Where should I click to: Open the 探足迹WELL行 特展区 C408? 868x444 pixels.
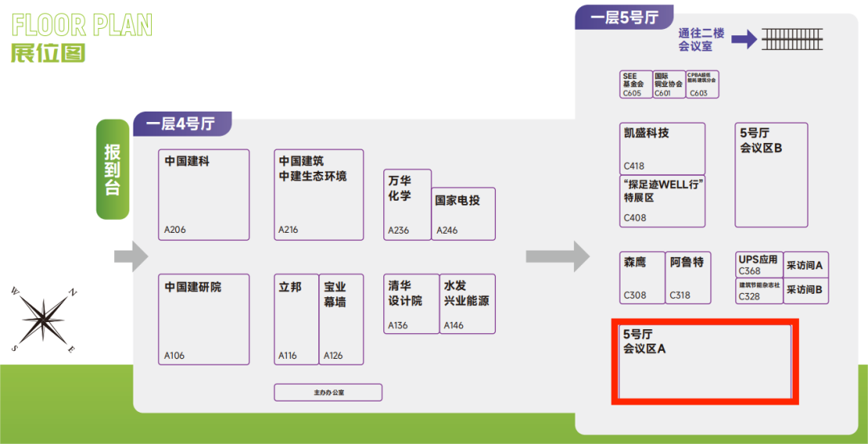tap(662, 202)
